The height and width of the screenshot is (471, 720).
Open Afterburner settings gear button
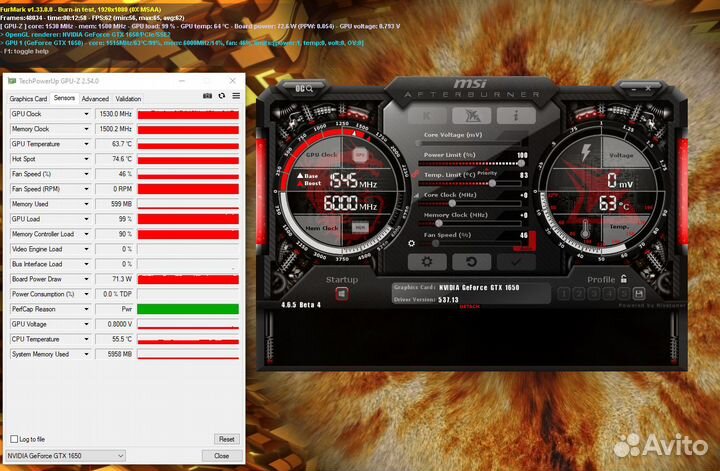427,262
